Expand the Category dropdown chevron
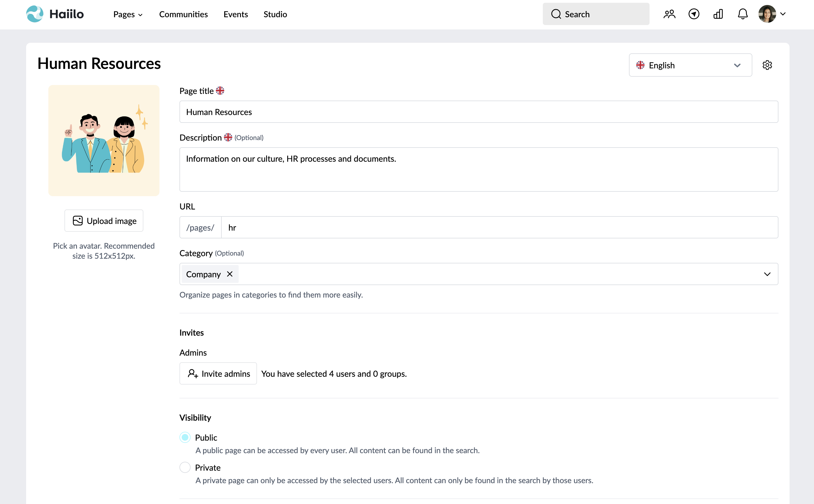The height and width of the screenshot is (504, 814). (767, 274)
